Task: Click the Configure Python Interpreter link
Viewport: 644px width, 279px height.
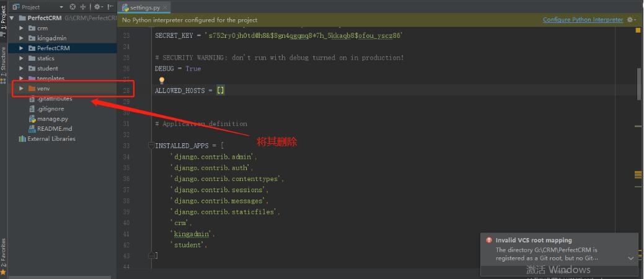Action: 583,20
